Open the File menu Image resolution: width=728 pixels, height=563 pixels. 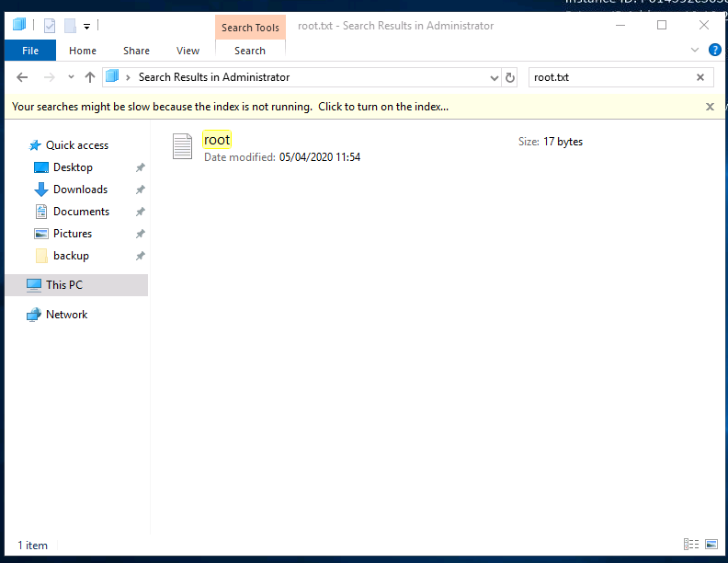coord(30,51)
